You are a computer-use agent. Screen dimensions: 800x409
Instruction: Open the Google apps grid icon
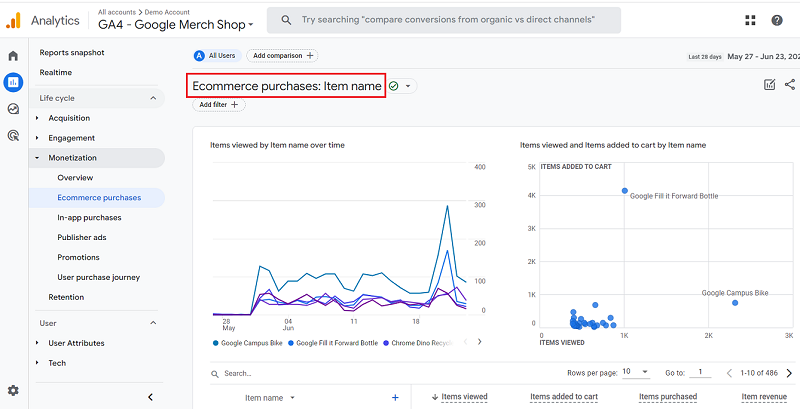[750, 20]
